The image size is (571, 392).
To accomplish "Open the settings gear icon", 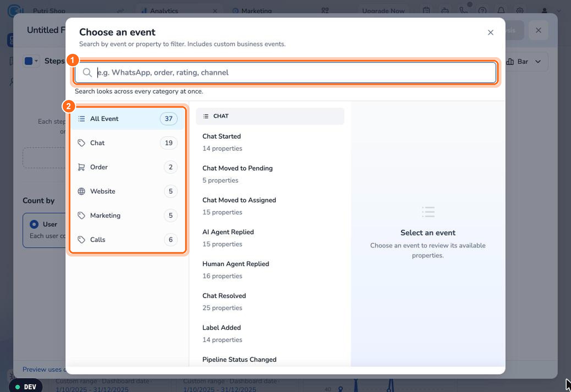I will point(520,10).
